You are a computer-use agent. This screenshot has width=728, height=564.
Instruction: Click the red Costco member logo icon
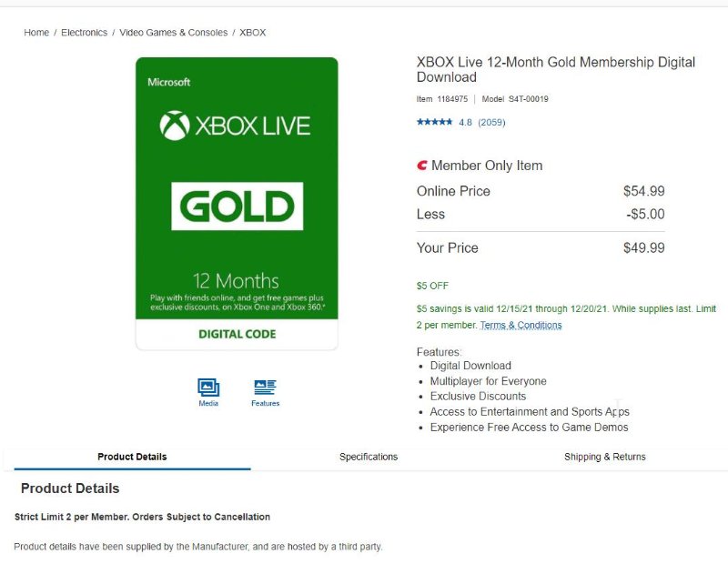tap(422, 166)
